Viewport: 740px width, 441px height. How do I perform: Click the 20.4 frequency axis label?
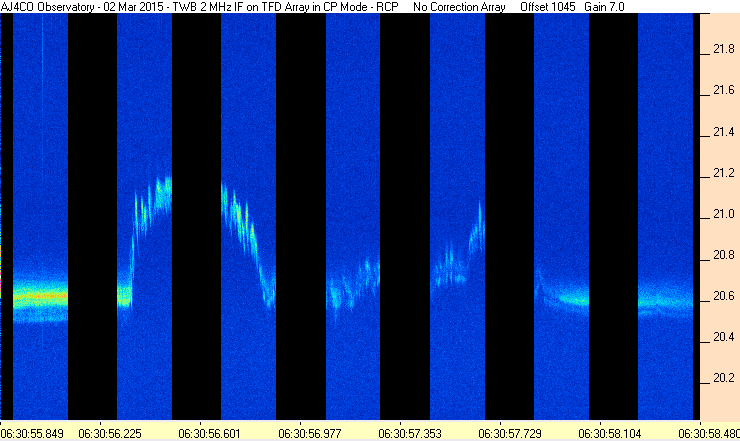723,337
